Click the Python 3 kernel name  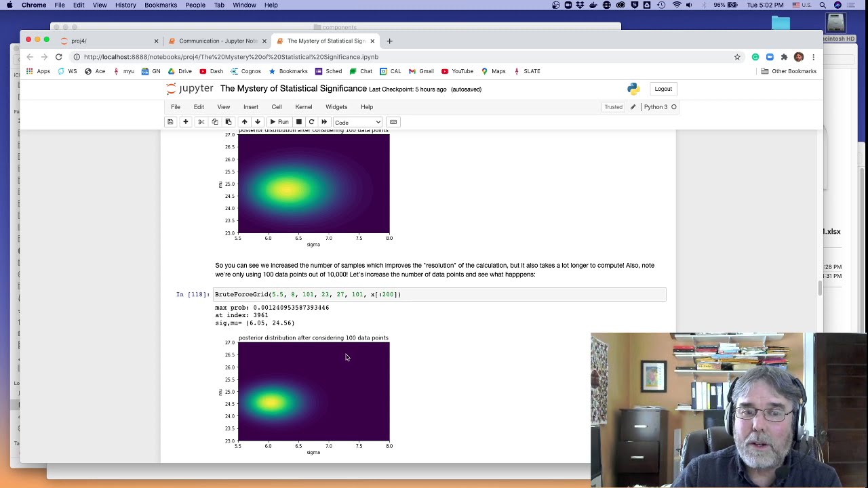[656, 107]
